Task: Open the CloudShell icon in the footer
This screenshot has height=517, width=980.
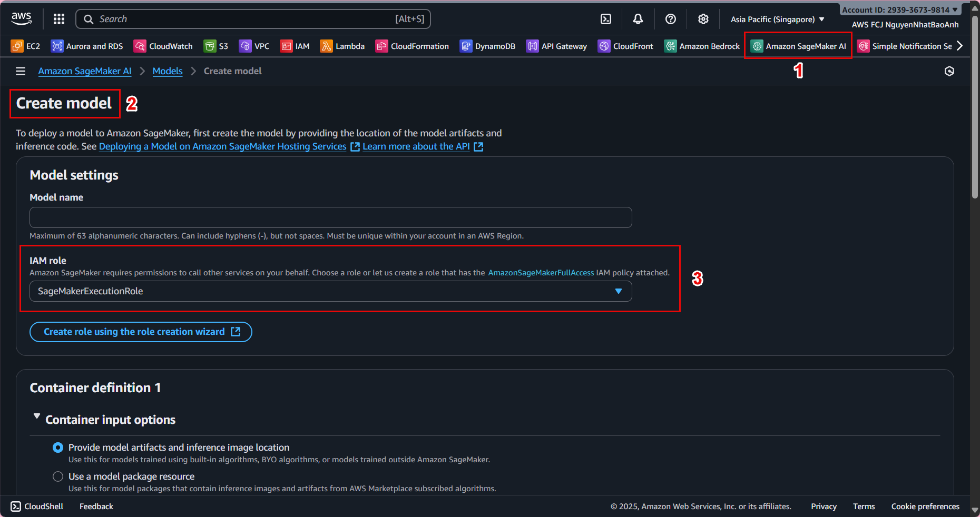Action: (16, 506)
